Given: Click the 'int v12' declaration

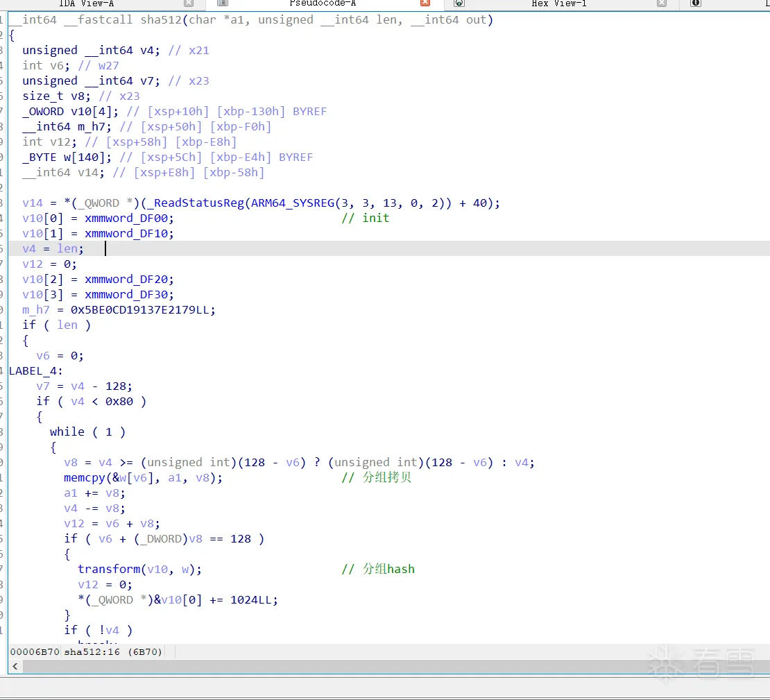Looking at the screenshot, I should 49,142.
